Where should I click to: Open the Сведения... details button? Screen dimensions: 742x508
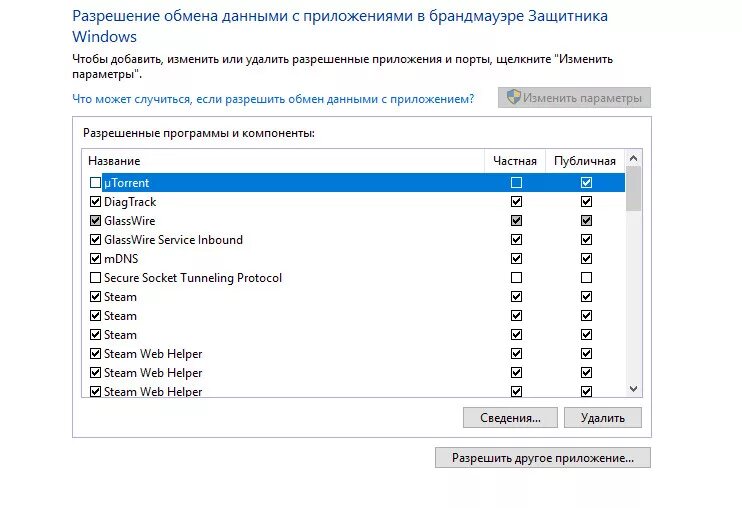(510, 418)
